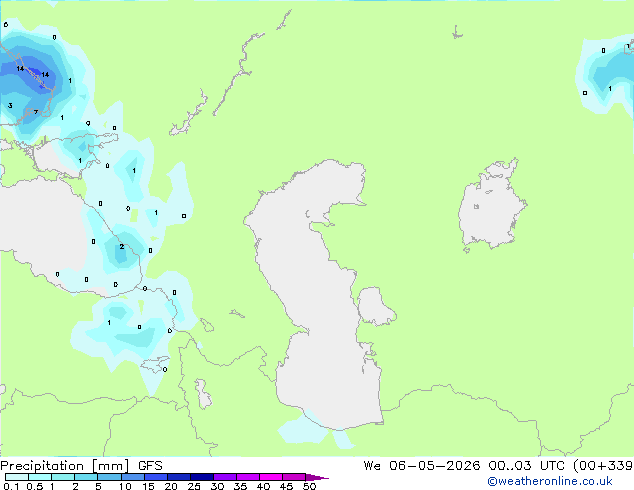Click the "25" legend scale label
634x490 pixels.
pyautogui.click(x=194, y=486)
